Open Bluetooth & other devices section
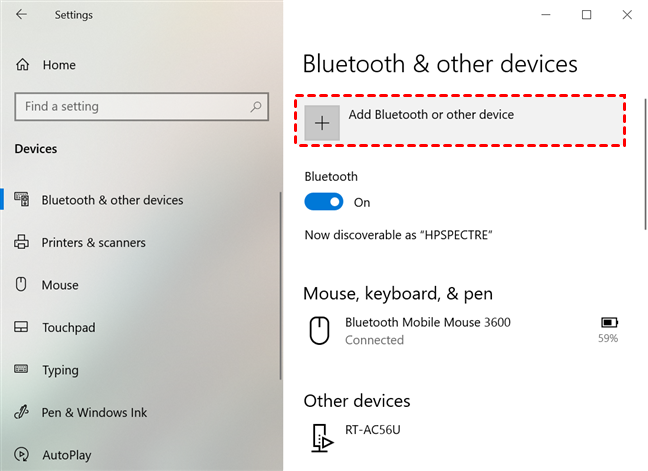This screenshot has height=471, width=648. click(x=112, y=200)
